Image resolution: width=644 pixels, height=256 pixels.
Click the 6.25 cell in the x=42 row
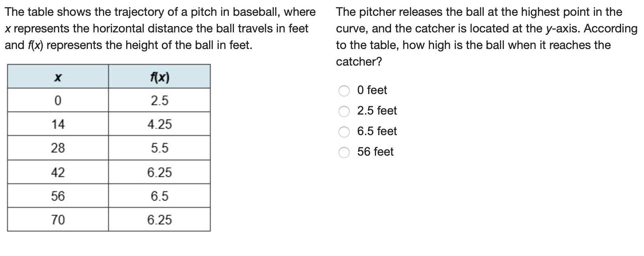[x=159, y=172]
